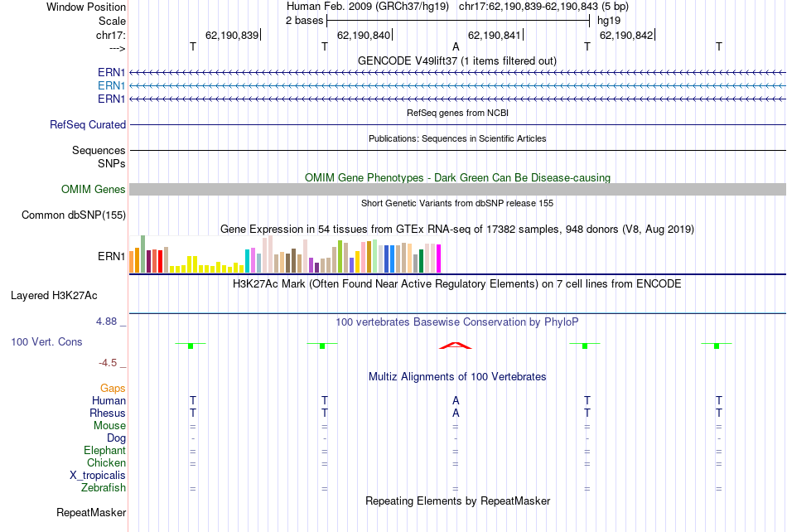
Task: Select the RepeatMasker track label
Action: [x=91, y=512]
